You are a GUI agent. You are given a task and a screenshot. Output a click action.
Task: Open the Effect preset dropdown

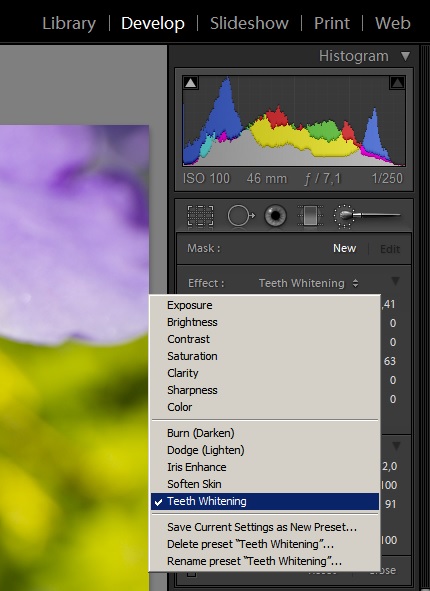pyautogui.click(x=308, y=283)
